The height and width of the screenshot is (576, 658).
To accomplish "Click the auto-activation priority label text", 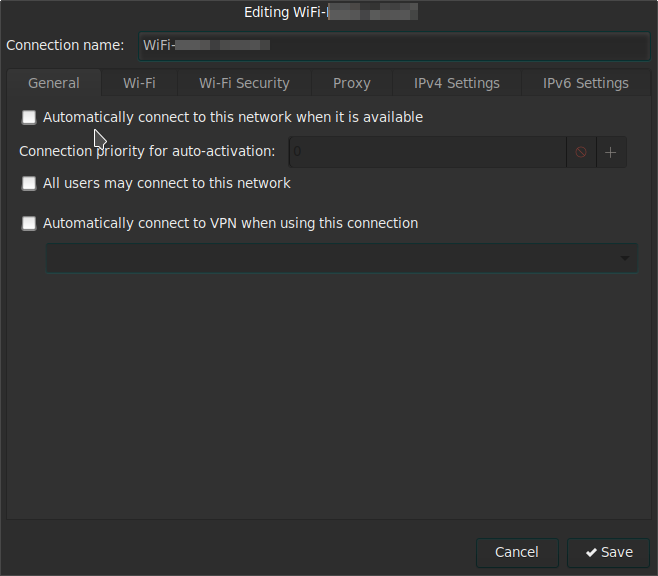I will pyautogui.click(x=147, y=152).
